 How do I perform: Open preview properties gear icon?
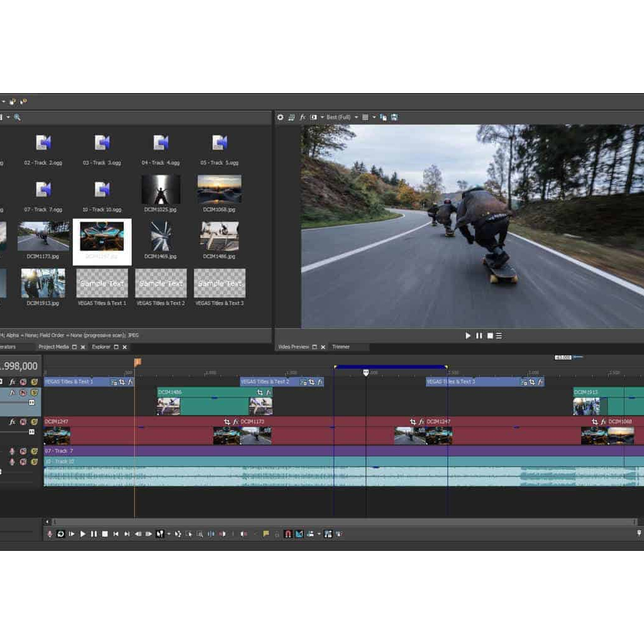coord(280,118)
